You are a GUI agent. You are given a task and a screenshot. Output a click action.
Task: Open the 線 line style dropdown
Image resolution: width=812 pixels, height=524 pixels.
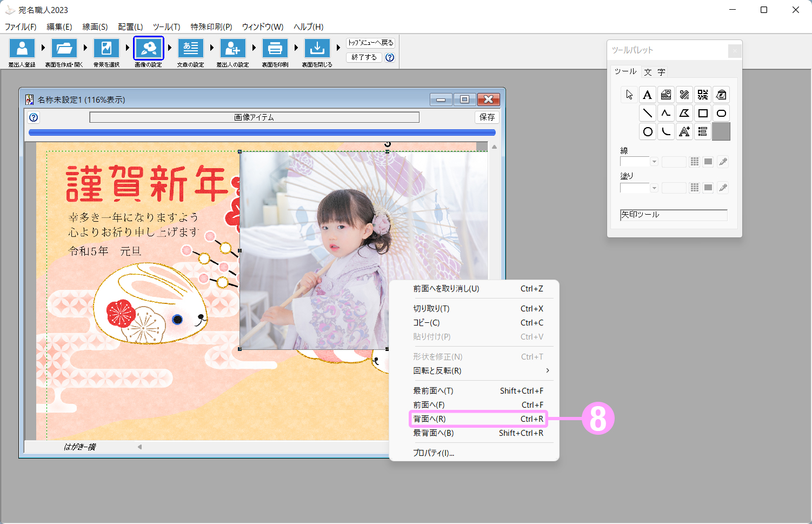pyautogui.click(x=654, y=162)
